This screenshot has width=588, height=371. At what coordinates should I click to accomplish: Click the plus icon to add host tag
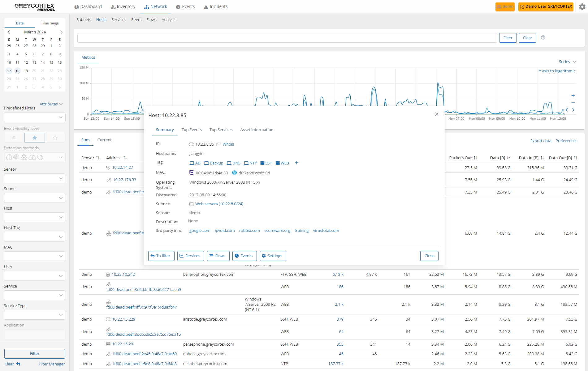click(296, 163)
